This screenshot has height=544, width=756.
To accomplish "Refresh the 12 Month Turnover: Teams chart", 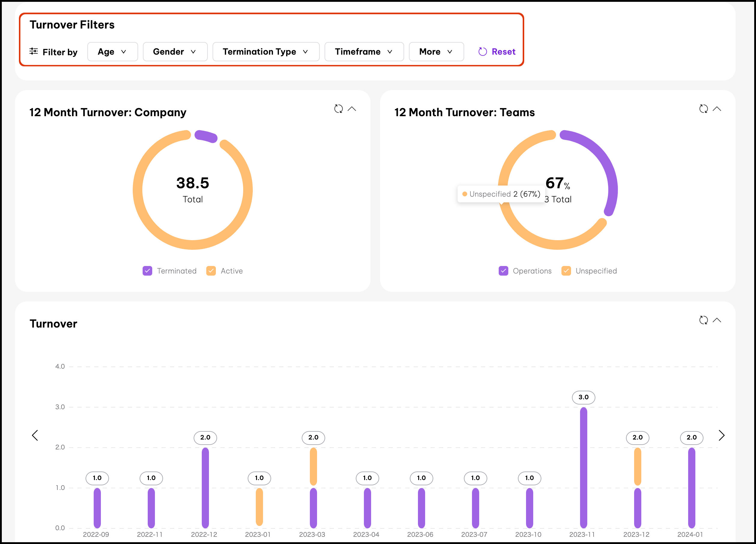I will (x=703, y=109).
